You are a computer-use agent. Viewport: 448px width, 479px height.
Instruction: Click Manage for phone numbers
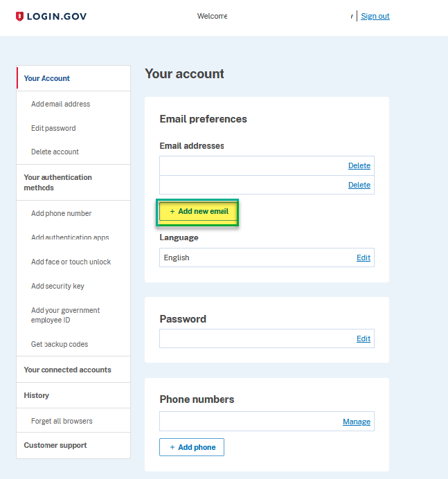point(356,422)
